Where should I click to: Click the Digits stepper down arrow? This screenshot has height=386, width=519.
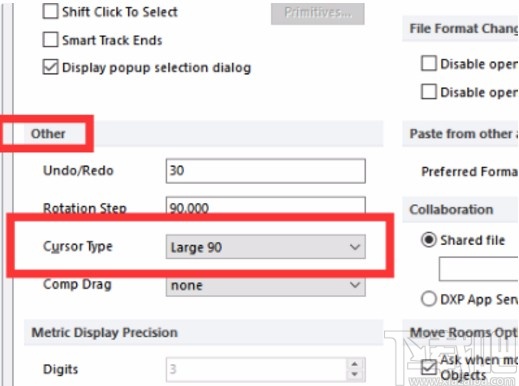pos(354,374)
